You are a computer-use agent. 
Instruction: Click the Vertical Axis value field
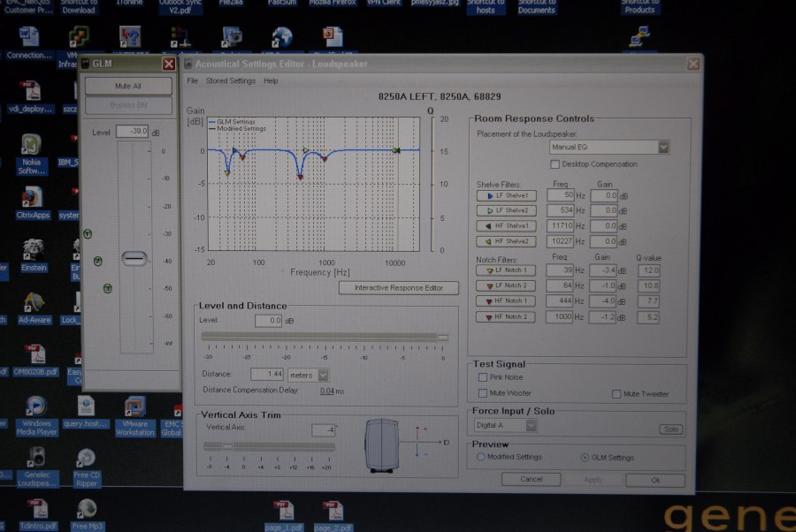[x=324, y=430]
